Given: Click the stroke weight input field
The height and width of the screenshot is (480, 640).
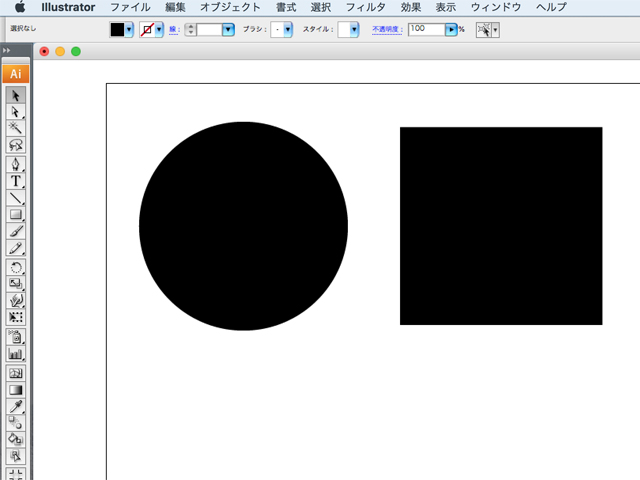Looking at the screenshot, I should click(209, 29).
